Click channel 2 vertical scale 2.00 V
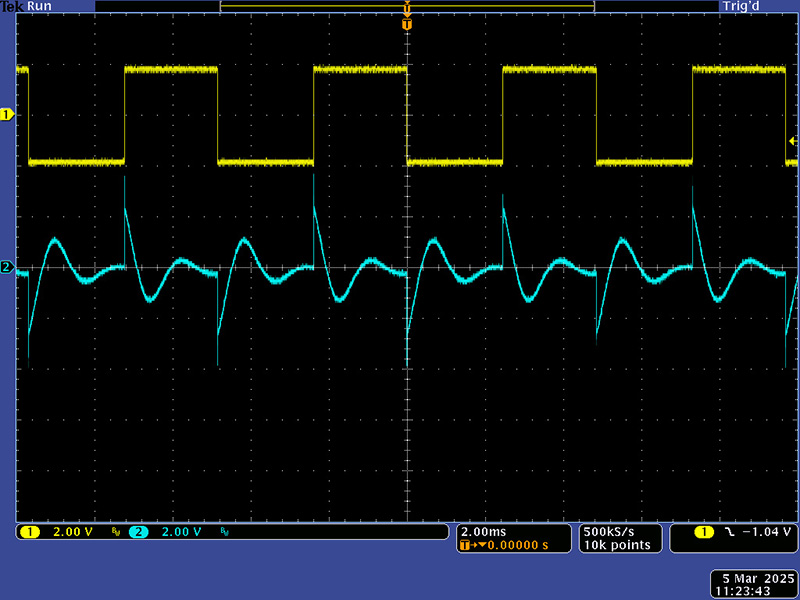The image size is (800, 600). (x=181, y=532)
